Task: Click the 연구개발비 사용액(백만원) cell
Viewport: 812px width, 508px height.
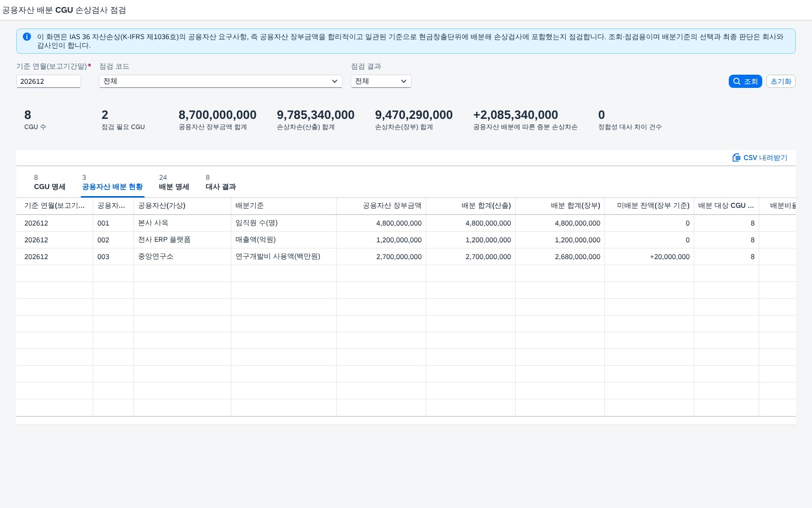Action: (284, 257)
